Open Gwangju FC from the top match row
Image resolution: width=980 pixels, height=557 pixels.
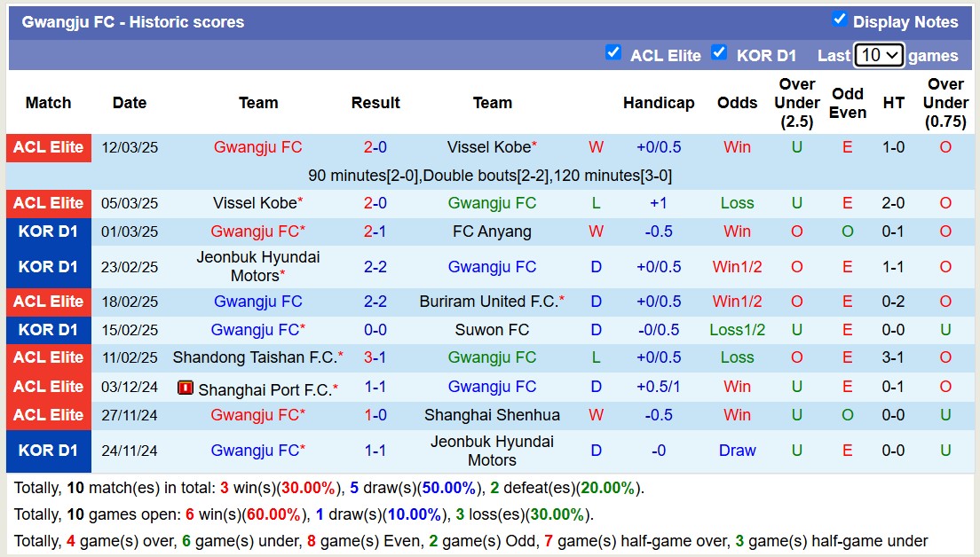(257, 147)
